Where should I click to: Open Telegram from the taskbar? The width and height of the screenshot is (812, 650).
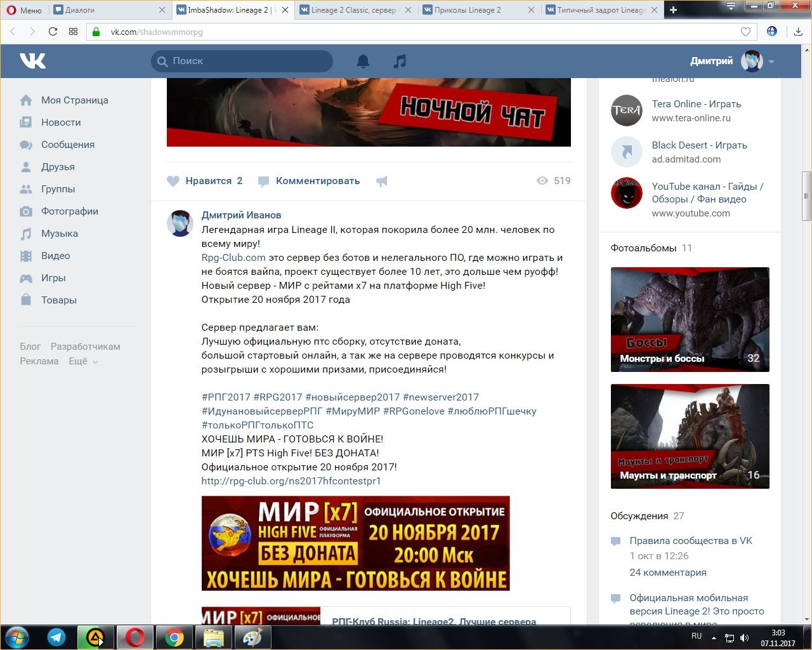click(56, 637)
